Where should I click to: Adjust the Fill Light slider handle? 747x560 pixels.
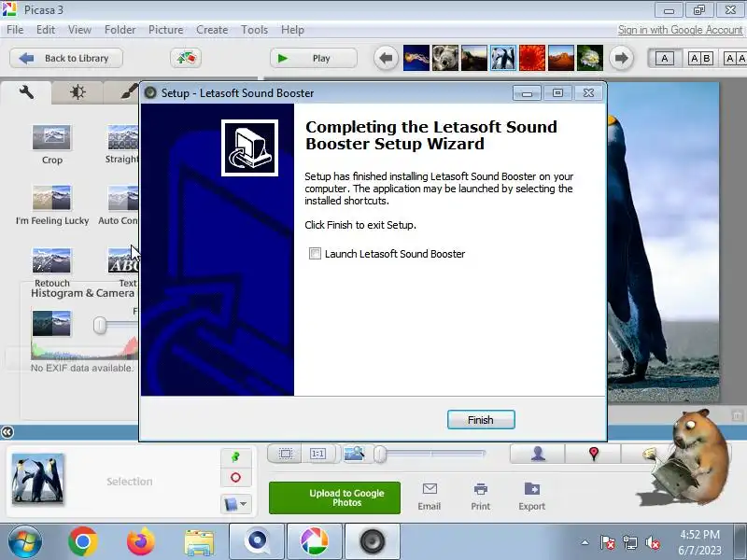click(x=100, y=326)
